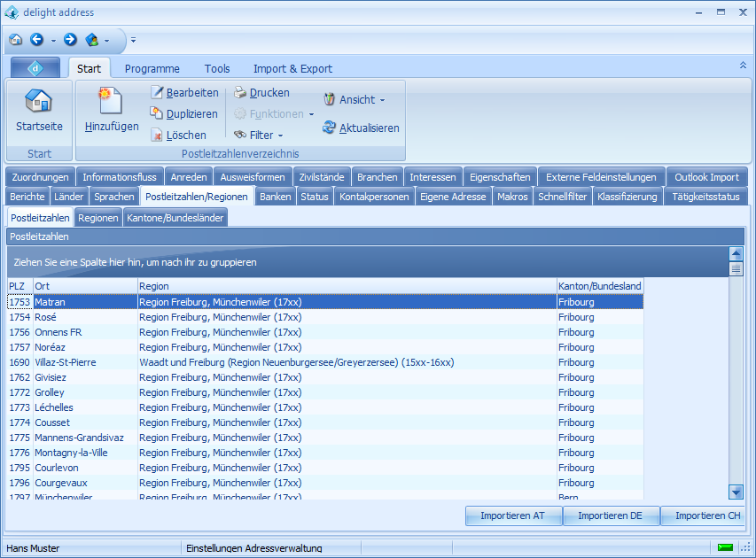Click the Importieren CH button
The width and height of the screenshot is (756, 558).
tap(707, 515)
